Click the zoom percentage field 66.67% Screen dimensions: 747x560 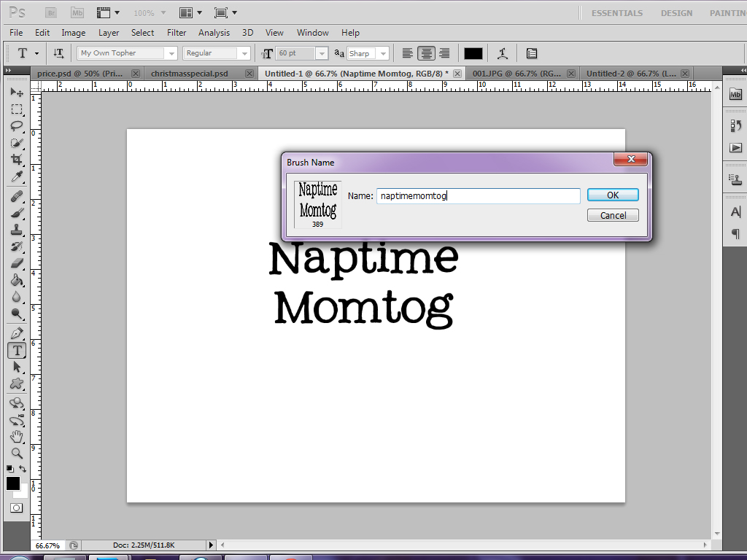[47, 545]
